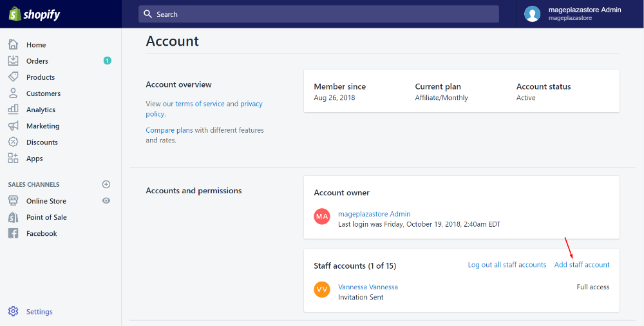Select Point of Sale channel
The width and height of the screenshot is (644, 326).
46,217
